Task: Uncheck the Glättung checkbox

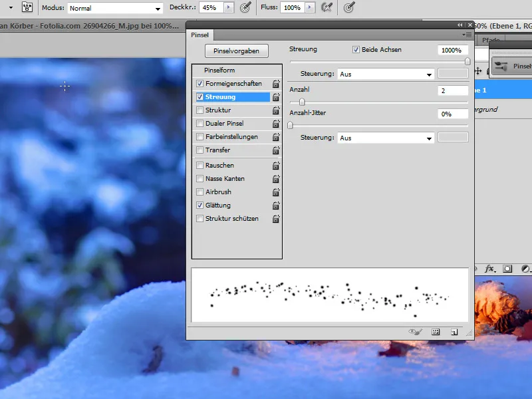Action: [x=200, y=205]
